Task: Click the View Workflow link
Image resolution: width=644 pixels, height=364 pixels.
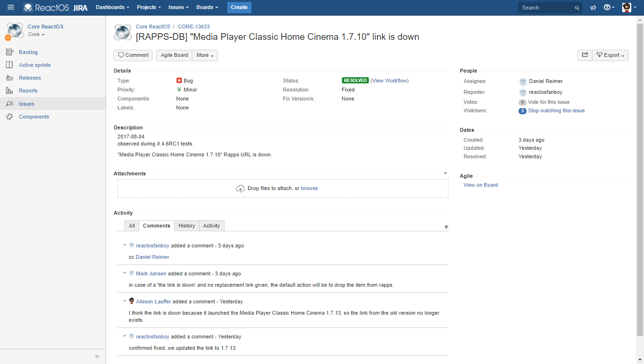Action: [390, 81]
